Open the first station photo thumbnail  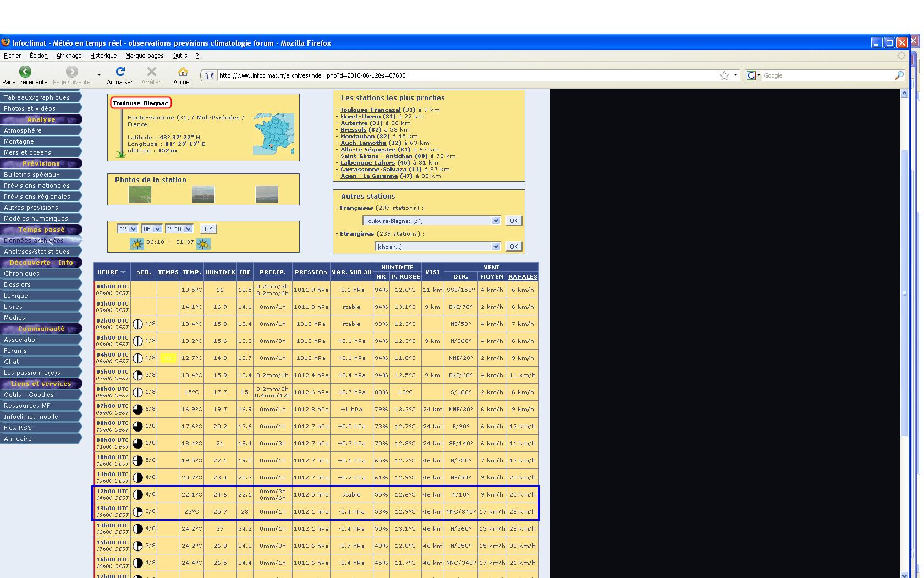click(140, 194)
